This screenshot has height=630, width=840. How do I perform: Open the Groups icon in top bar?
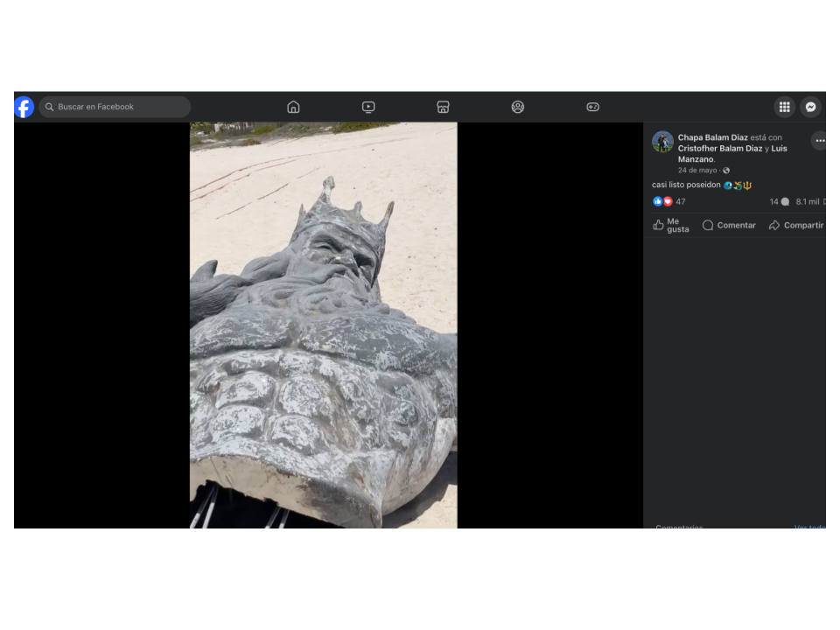(x=518, y=107)
